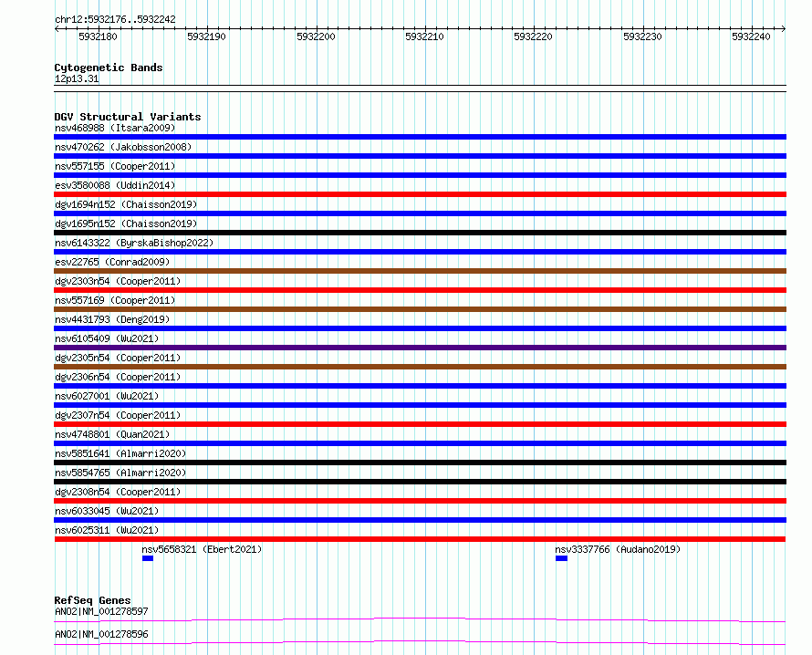Click ruler position 5932200

316,36
